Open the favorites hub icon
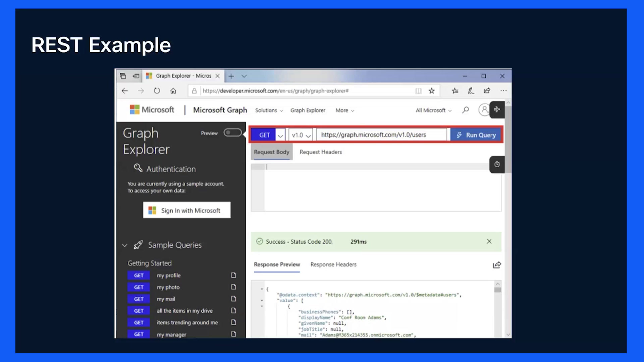Screen dimensions: 644x362 pos(455,91)
